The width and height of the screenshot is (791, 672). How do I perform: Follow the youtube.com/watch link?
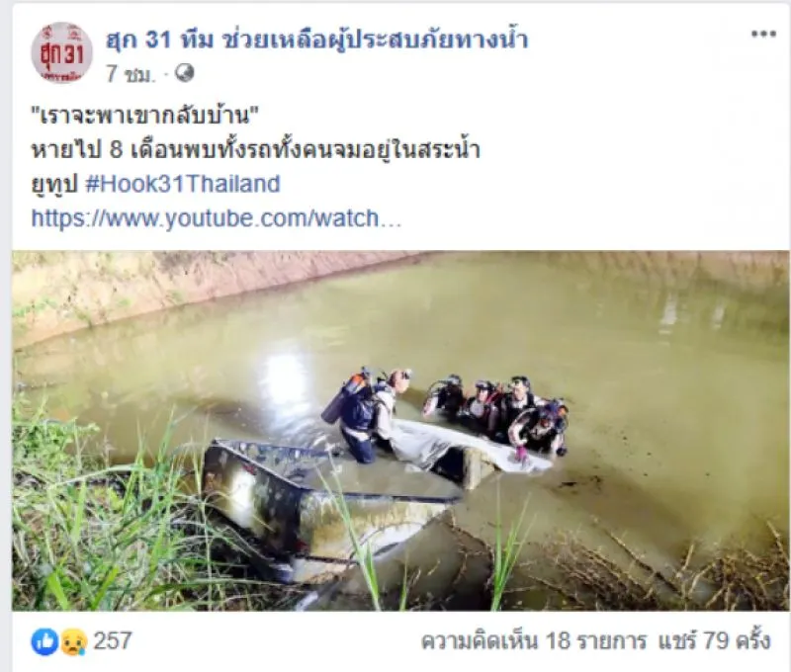click(x=217, y=218)
